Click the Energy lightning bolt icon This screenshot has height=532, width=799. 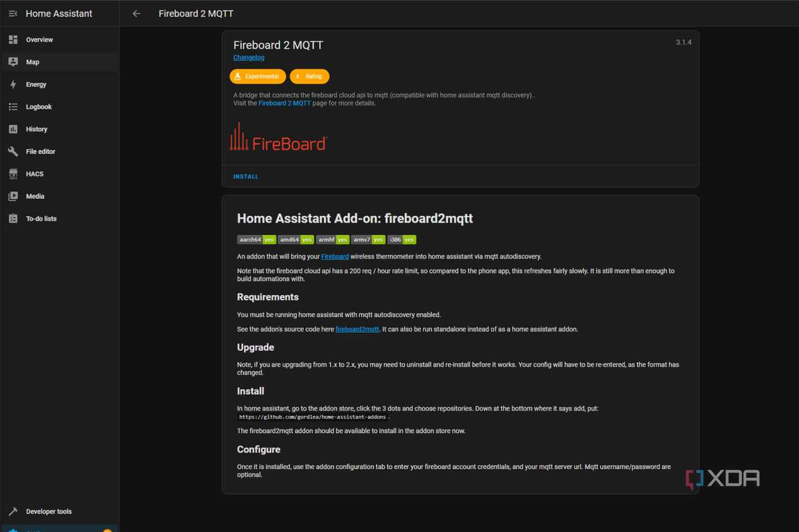click(x=13, y=84)
